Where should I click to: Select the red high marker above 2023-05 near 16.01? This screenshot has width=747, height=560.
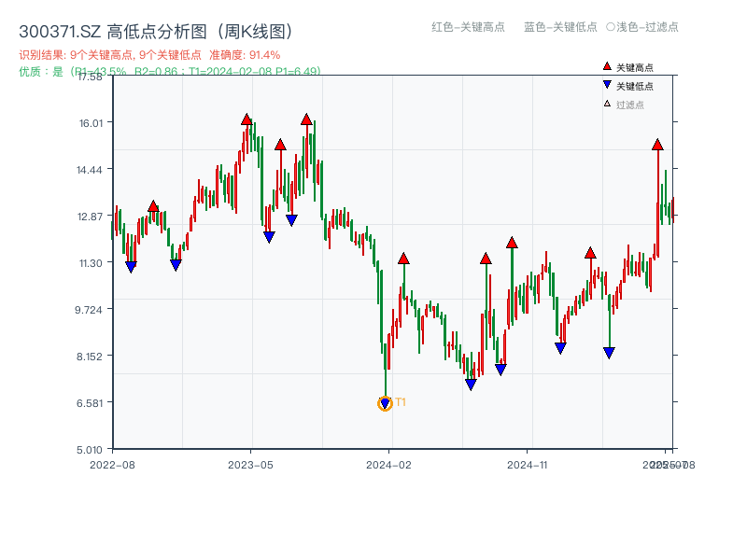(x=247, y=119)
